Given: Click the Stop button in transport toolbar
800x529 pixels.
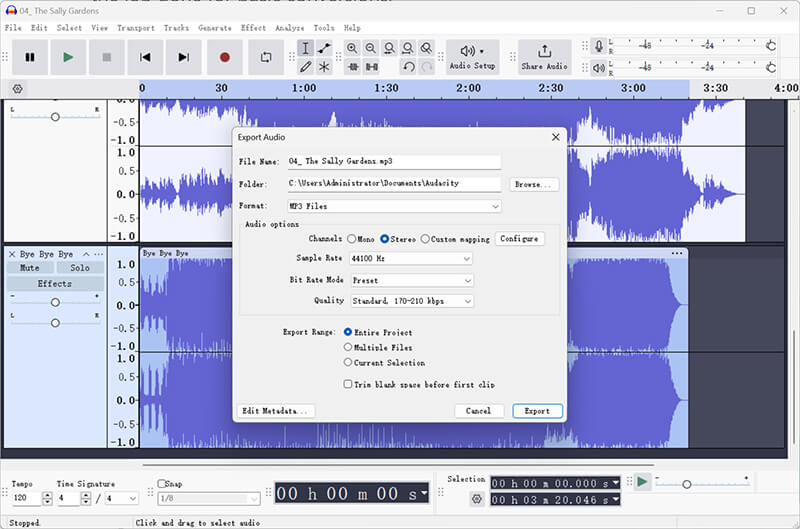Looking at the screenshot, I should click(x=106, y=57).
